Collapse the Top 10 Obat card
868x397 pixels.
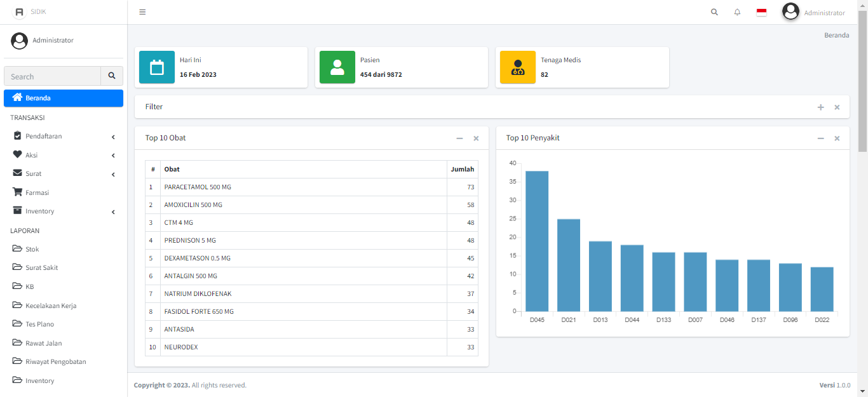(x=459, y=138)
